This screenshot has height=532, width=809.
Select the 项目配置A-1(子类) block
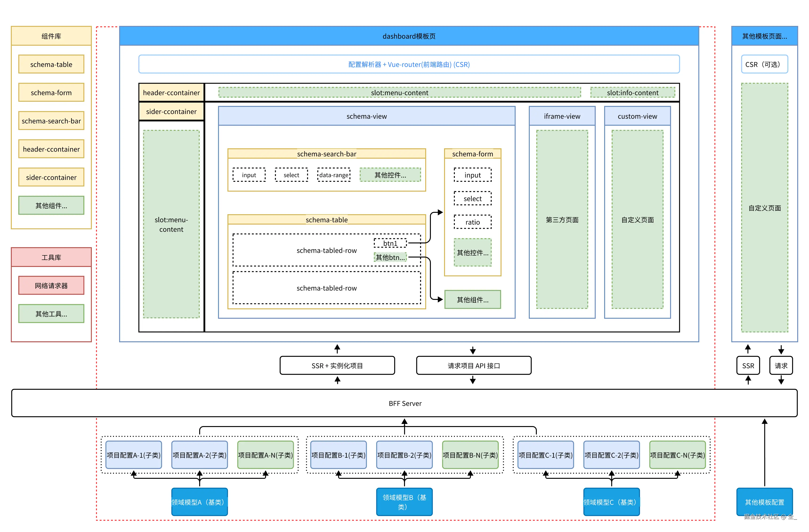[x=133, y=455]
